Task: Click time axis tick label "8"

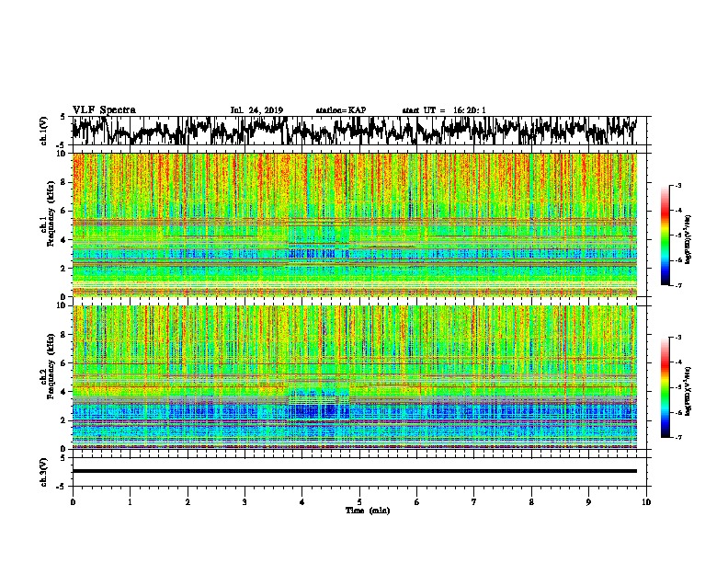Action: click(531, 502)
